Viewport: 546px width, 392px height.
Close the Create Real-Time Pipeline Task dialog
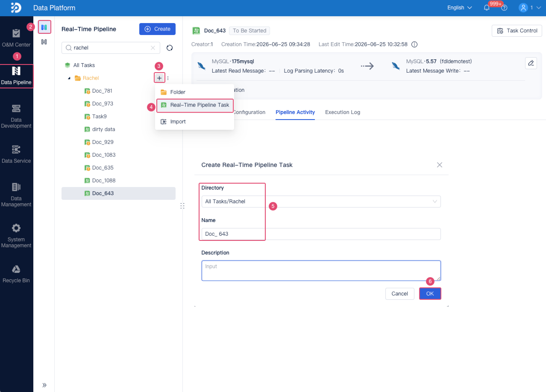click(x=440, y=165)
